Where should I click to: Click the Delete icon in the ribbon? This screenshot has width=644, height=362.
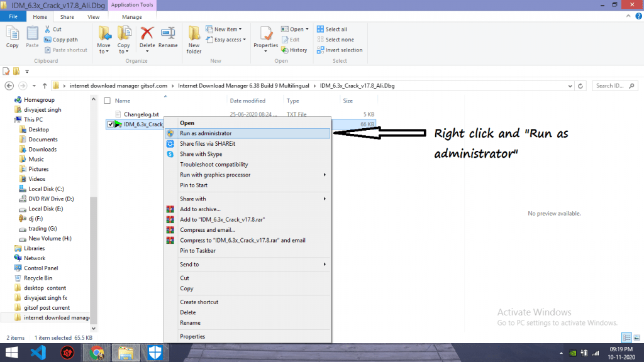147,38
